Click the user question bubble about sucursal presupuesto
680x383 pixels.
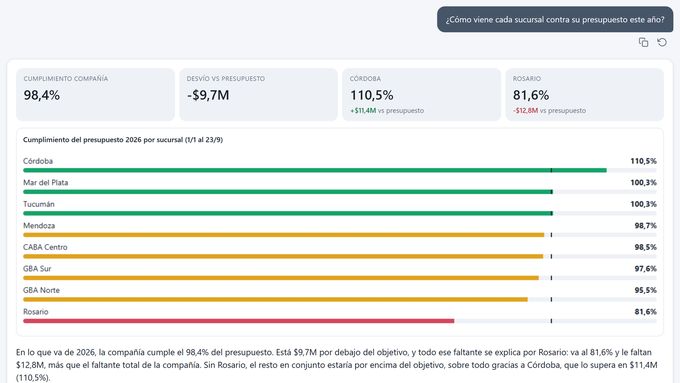coord(555,20)
